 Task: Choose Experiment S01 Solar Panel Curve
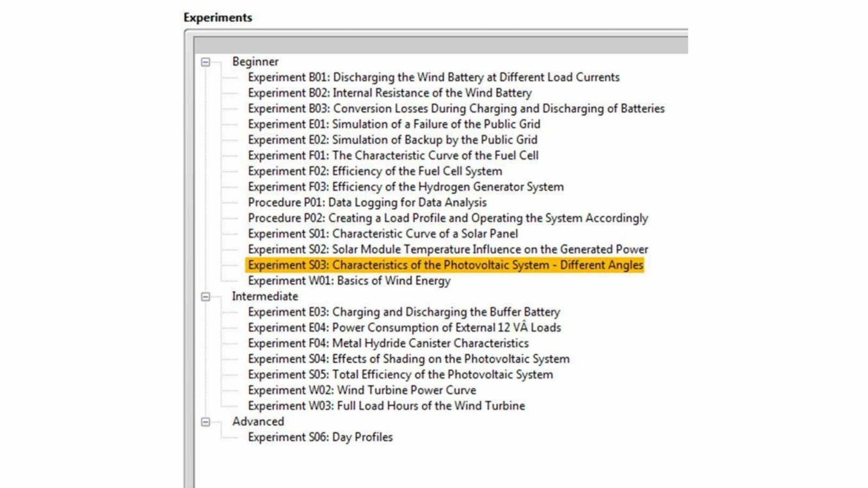click(x=382, y=234)
